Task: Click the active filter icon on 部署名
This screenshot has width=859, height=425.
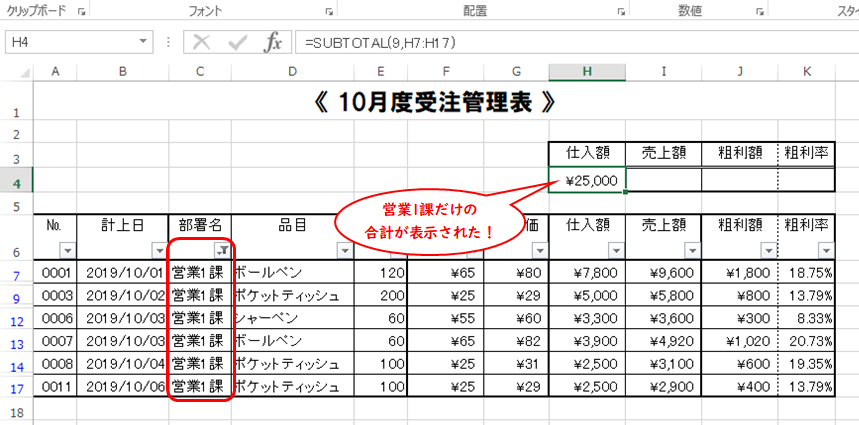Action: (x=223, y=250)
